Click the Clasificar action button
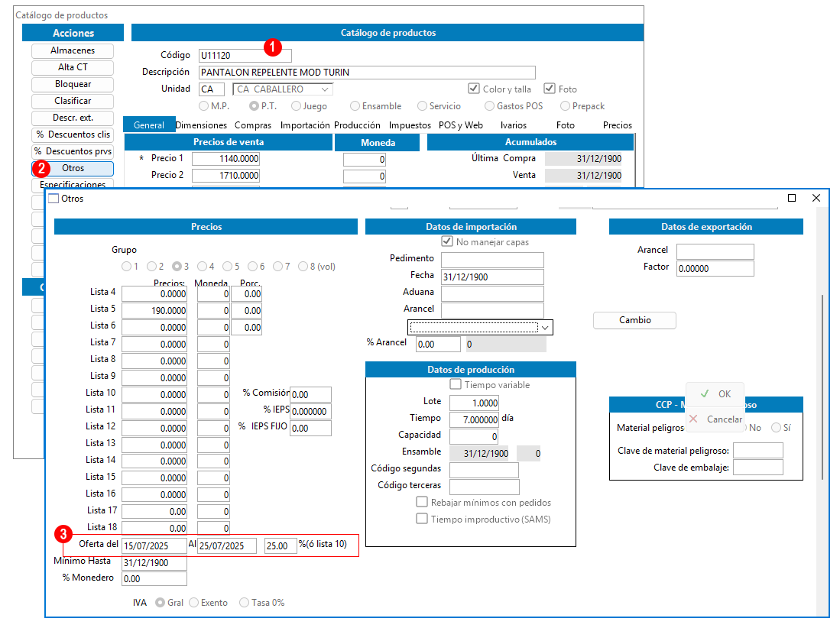This screenshot has width=840, height=628. 73,101
